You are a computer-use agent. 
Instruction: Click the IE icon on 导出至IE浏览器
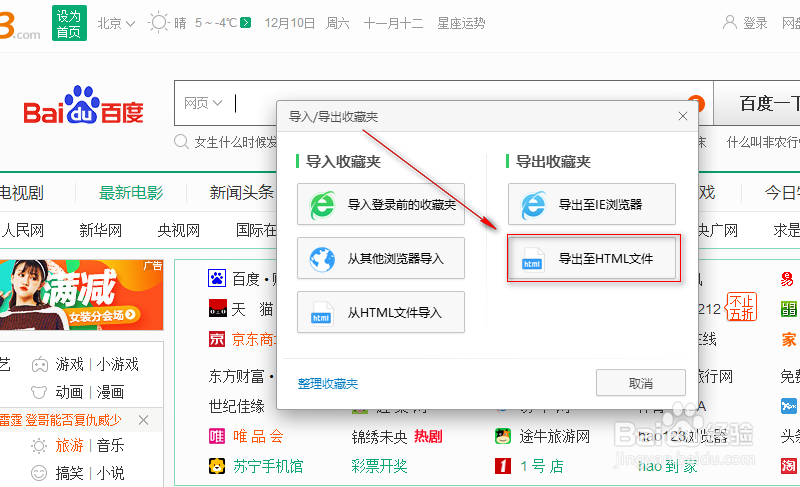533,204
